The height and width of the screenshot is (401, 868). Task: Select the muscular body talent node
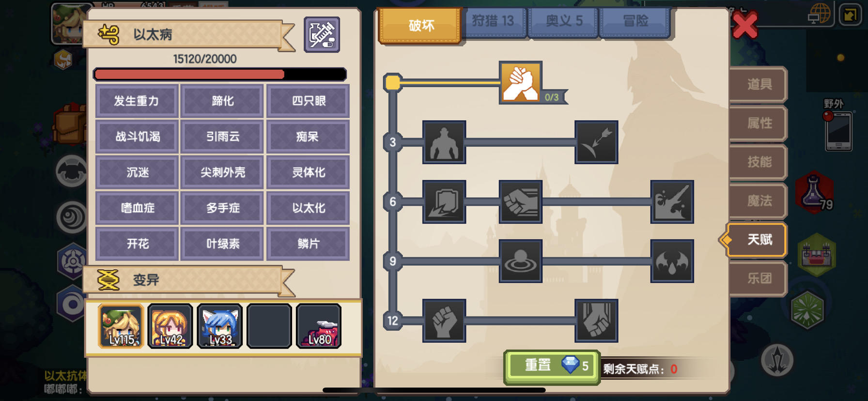444,142
